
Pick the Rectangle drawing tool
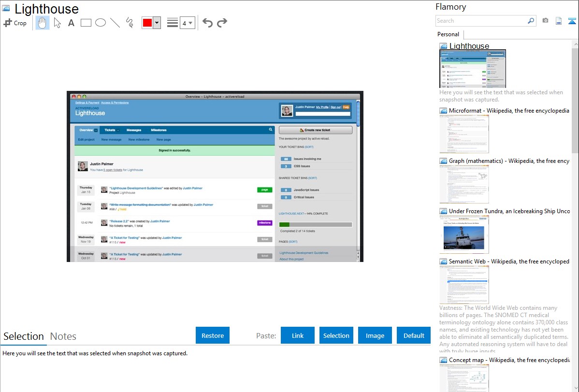86,23
